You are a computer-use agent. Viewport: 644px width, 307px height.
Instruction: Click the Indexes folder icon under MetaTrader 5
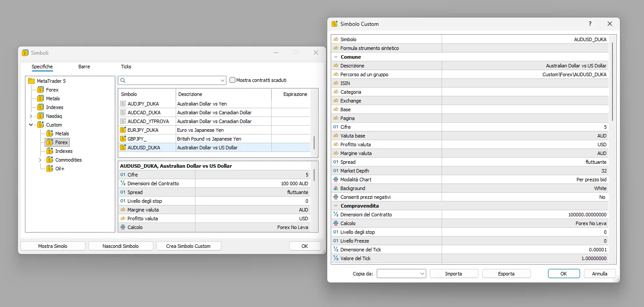pos(41,107)
